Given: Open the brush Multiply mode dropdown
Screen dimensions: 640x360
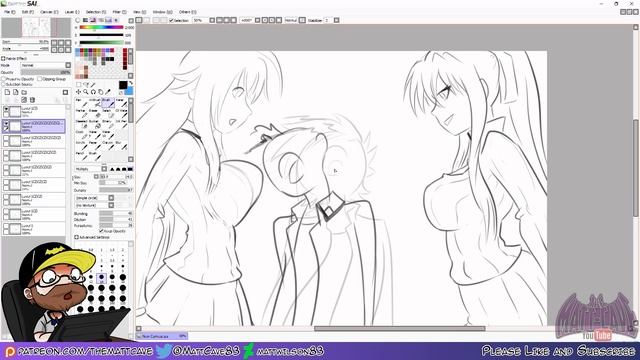Looking at the screenshot, I should click(x=91, y=169).
